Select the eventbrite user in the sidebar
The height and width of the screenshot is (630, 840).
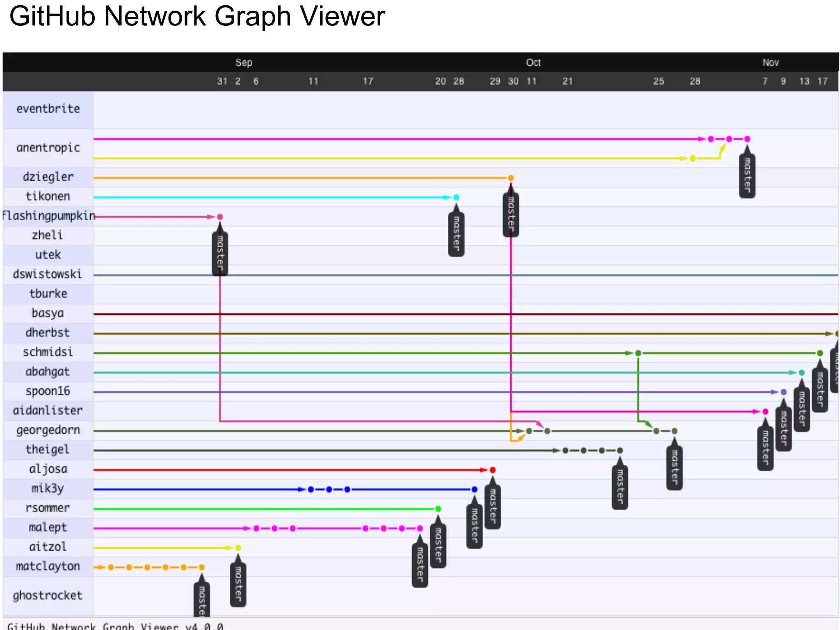pos(48,109)
